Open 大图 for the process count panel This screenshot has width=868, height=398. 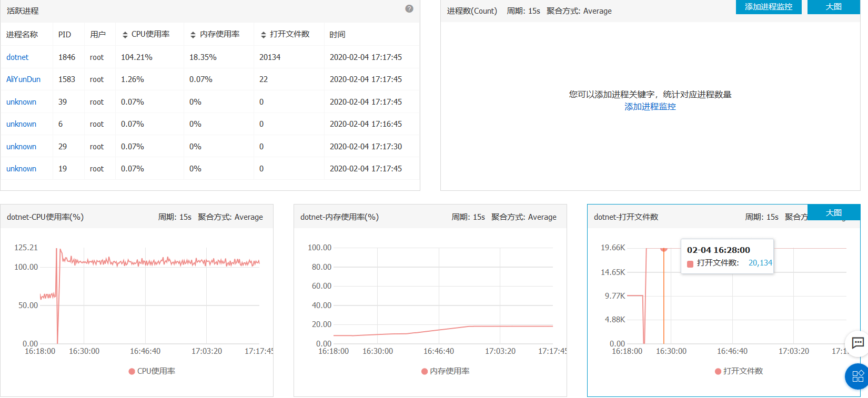(834, 7)
